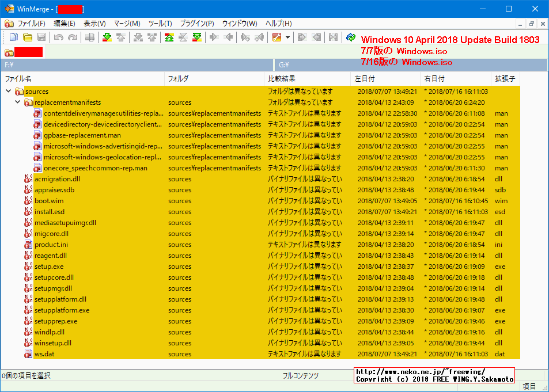549x392 pixels.
Task: Click the Undo icon
Action: pos(58,37)
